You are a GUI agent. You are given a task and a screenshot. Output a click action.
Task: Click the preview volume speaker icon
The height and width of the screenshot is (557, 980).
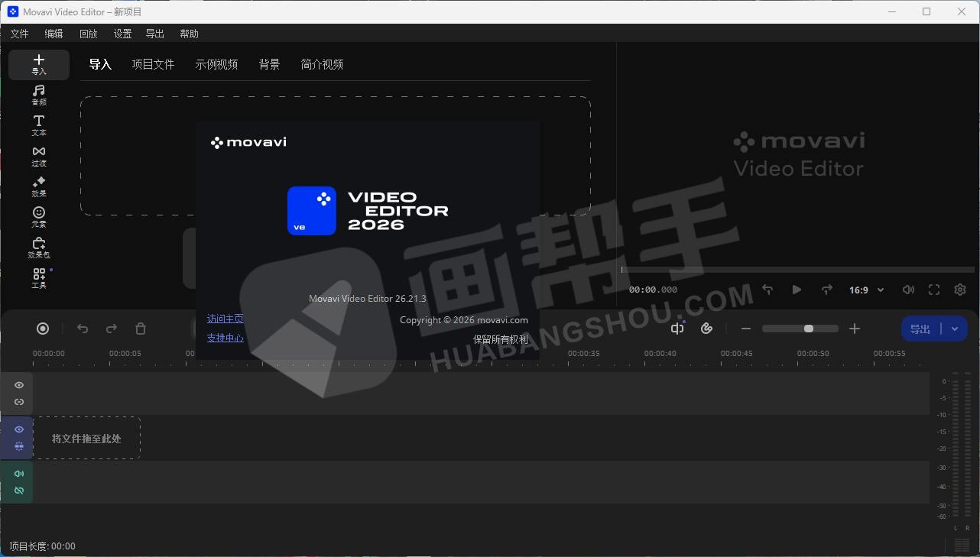click(x=908, y=290)
